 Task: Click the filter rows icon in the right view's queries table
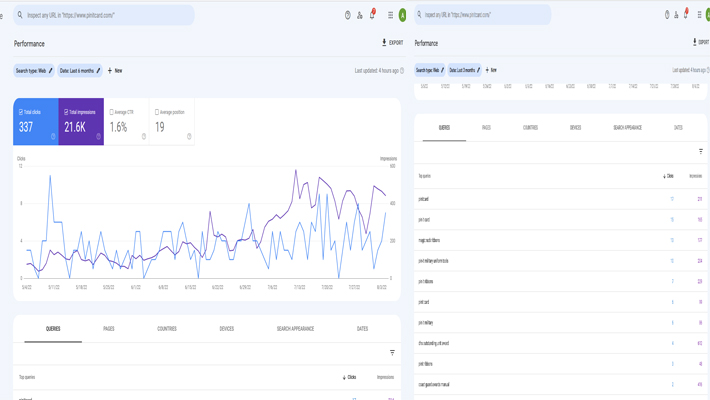pos(700,151)
